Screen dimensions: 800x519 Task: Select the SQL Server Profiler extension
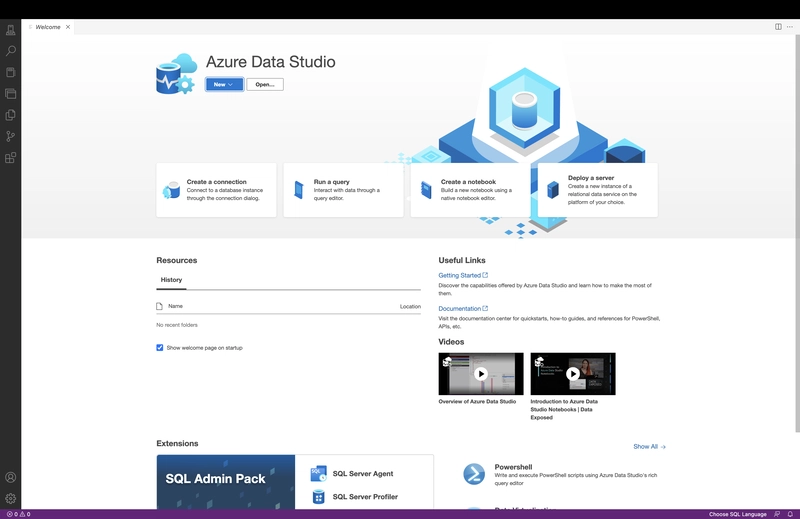pyautogui.click(x=354, y=497)
